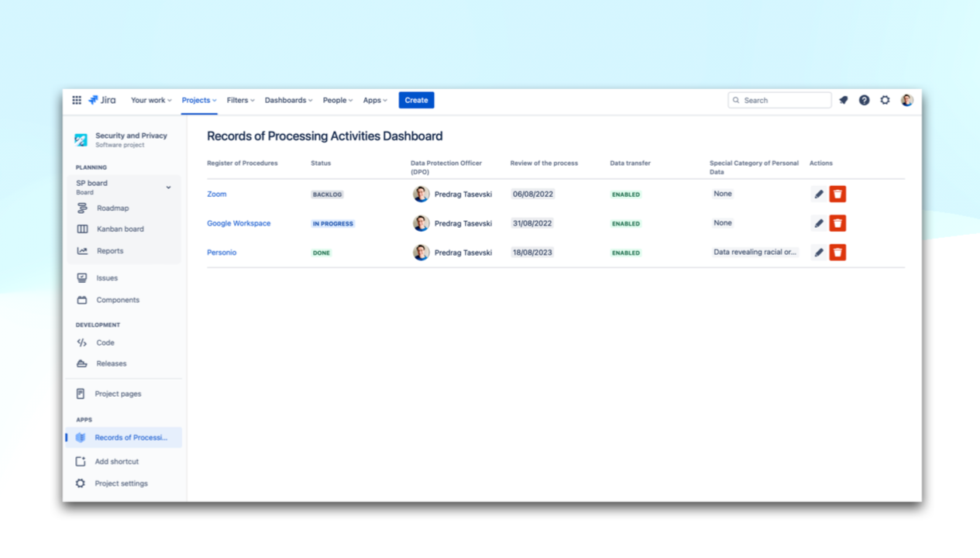Open the app switcher grid icon
This screenshot has height=558, width=980.
77,100
